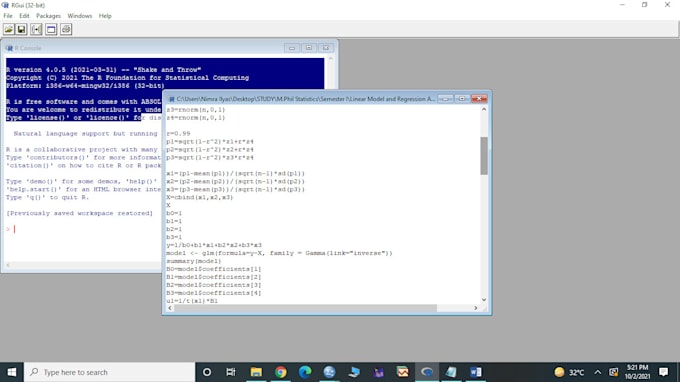The height and width of the screenshot is (382, 680).
Task: Close the script editor window
Action: pos(479,99)
